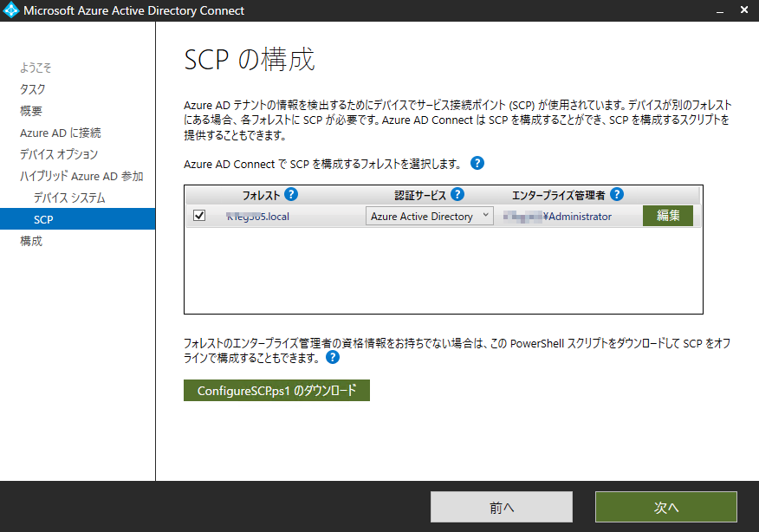The width and height of the screenshot is (759, 532).
Task: Click the green 編集 button
Action: pyautogui.click(x=667, y=216)
